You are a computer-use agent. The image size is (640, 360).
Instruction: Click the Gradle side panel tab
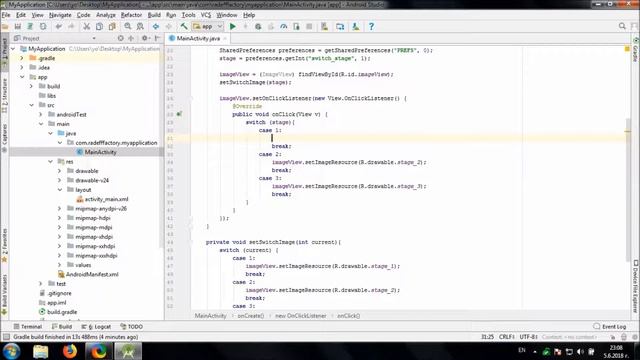point(636,50)
